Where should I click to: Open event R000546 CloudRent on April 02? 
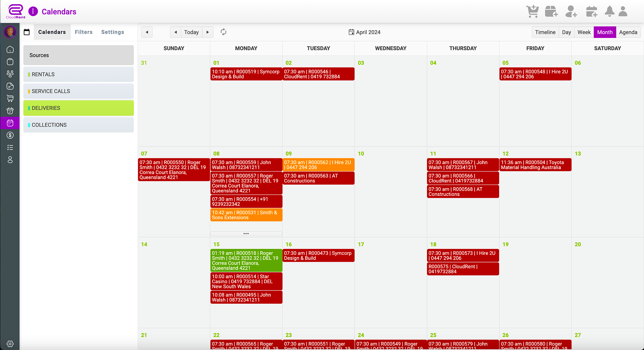pyautogui.click(x=318, y=74)
